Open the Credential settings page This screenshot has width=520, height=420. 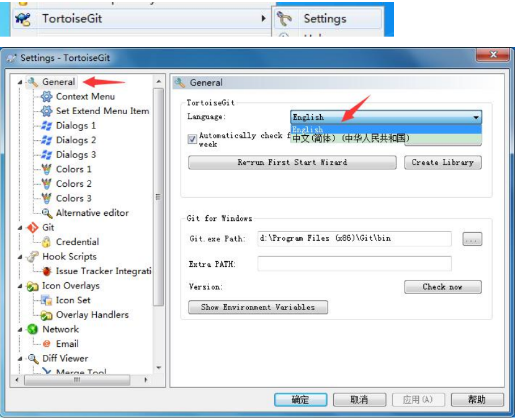coord(78,242)
